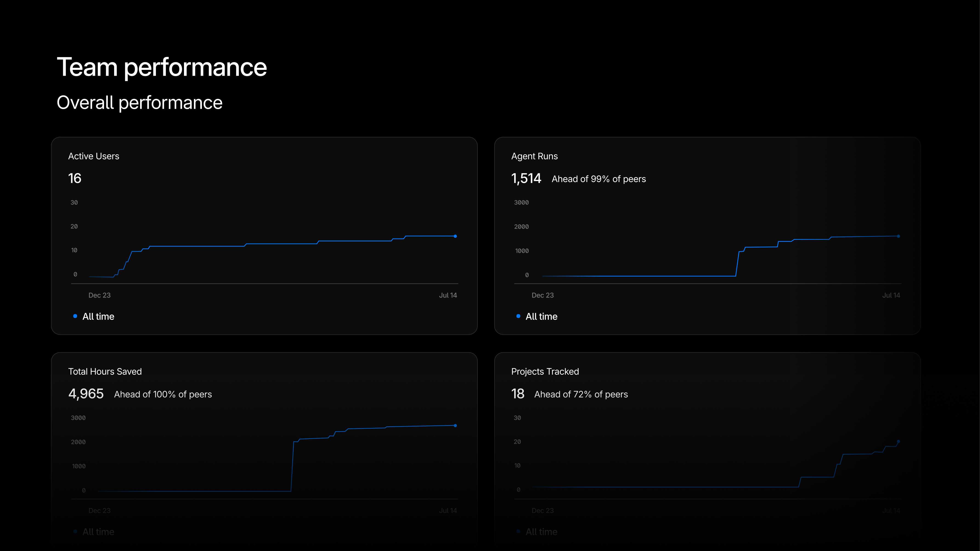Click the Total Hours Saved value 4,965
The height and width of the screenshot is (551, 980).
coord(86,394)
